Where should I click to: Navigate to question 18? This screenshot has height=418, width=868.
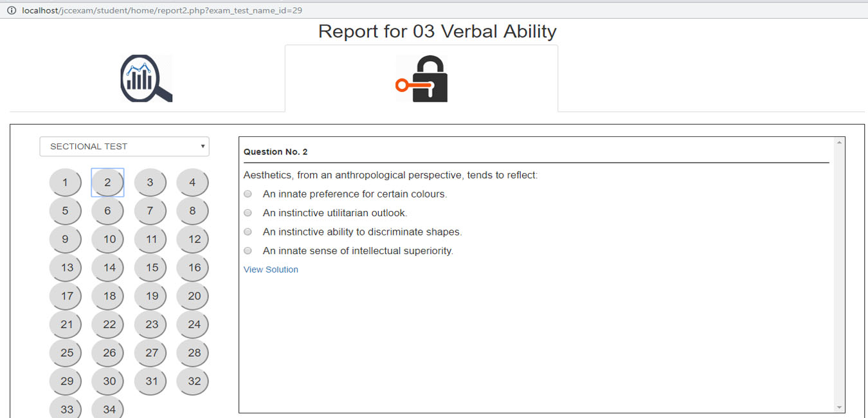pyautogui.click(x=107, y=296)
